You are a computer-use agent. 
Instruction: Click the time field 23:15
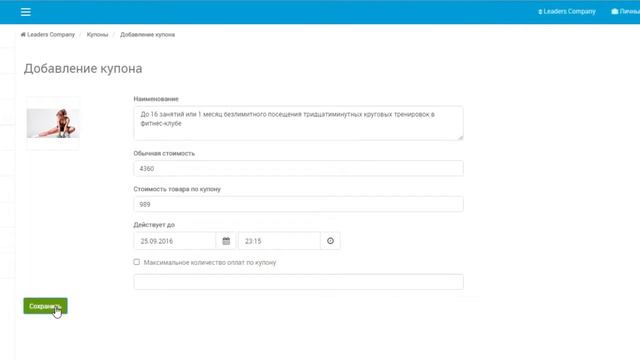(280, 241)
